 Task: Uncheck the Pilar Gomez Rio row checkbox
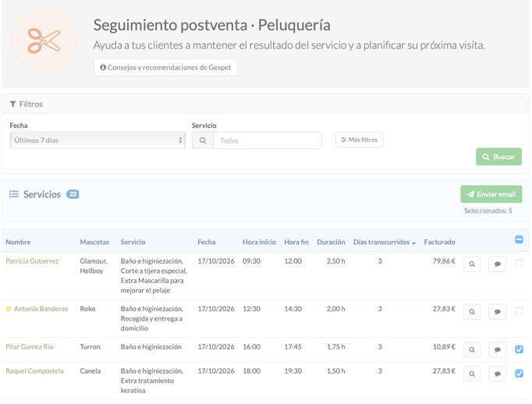click(519, 349)
